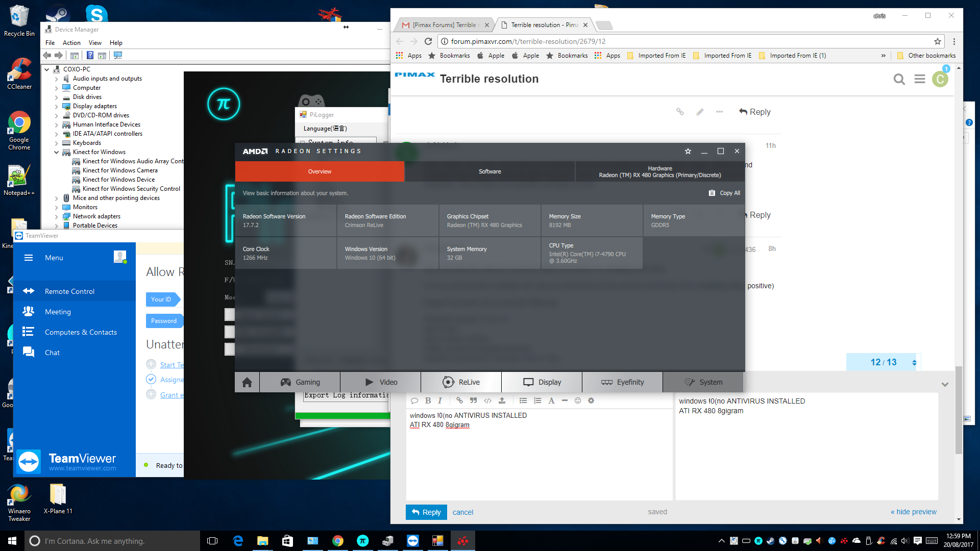Image resolution: width=980 pixels, height=551 pixels.
Task: Open Chat in TeamViewer sidebar
Action: [52, 353]
